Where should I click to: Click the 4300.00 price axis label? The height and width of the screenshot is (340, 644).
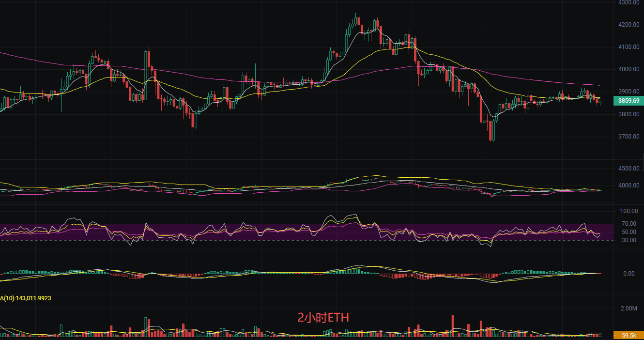629,2
